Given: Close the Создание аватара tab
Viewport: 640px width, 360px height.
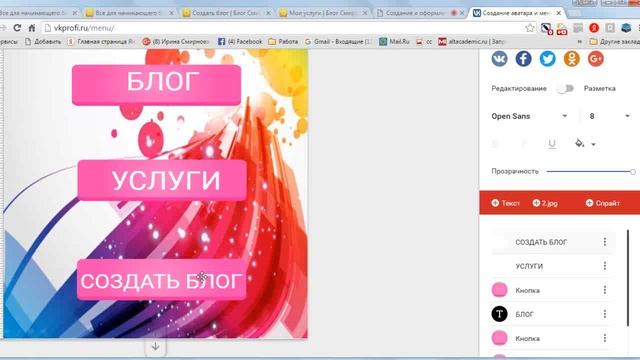Looking at the screenshot, I should coord(558,13).
